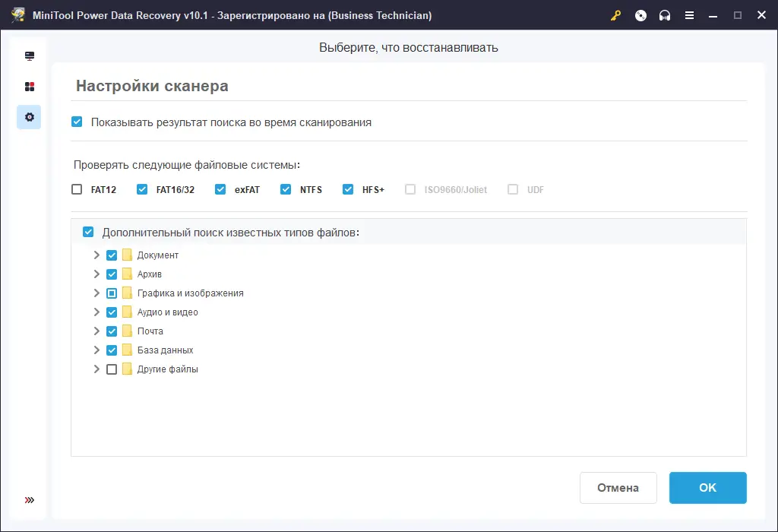
Task: Uncheck the Аудио и видео type
Action: coord(112,312)
